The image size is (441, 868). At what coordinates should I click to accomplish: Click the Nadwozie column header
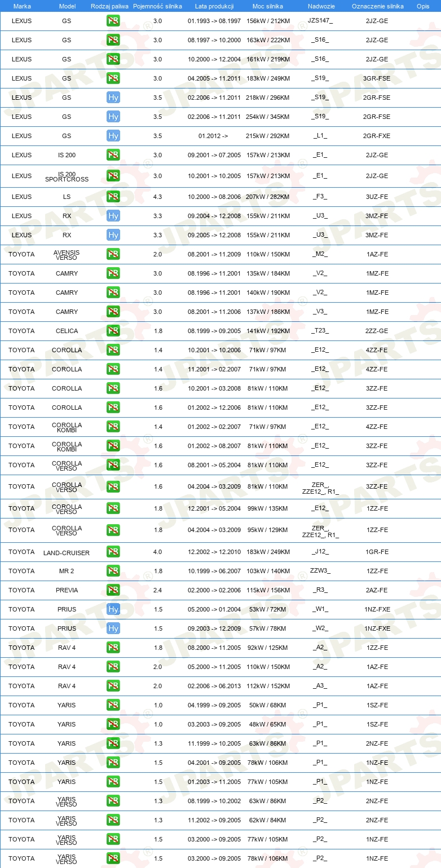click(x=321, y=6)
